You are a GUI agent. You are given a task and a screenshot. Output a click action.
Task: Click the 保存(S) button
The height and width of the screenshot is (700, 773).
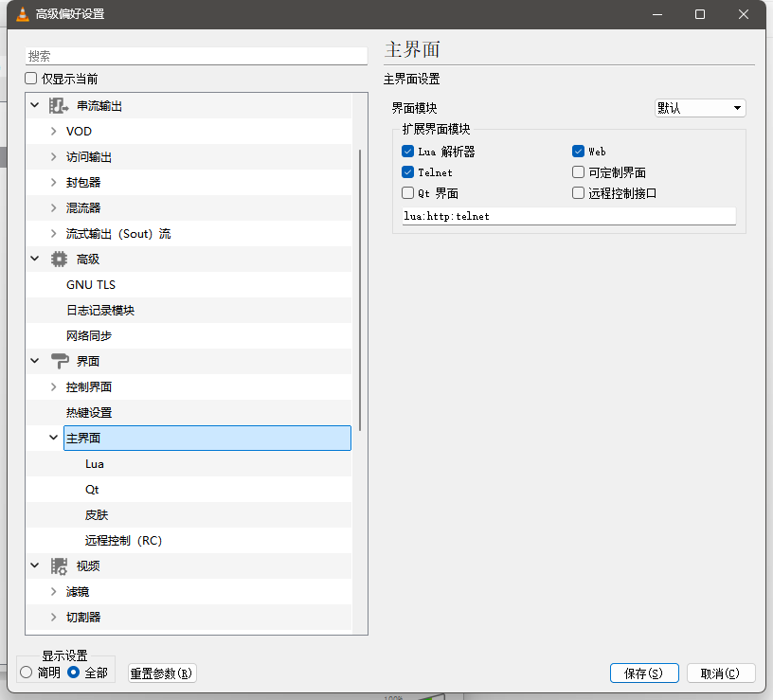coord(644,673)
